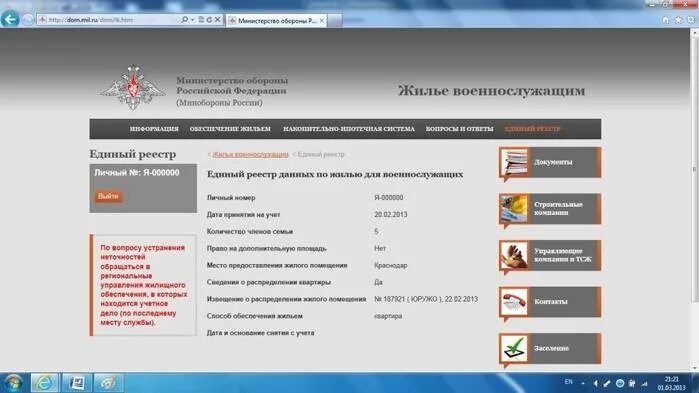Viewport: 699px width, 393px height.
Task: Open the ЕДИНЫЙ РЕЕСТР menu item
Action: point(533,129)
